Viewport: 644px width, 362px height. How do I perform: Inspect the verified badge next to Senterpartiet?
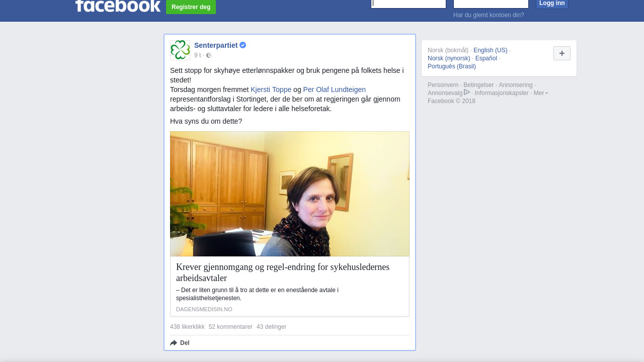tap(243, 45)
